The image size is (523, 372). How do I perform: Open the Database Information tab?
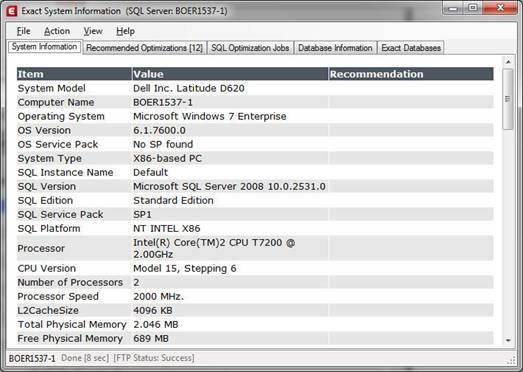(335, 48)
